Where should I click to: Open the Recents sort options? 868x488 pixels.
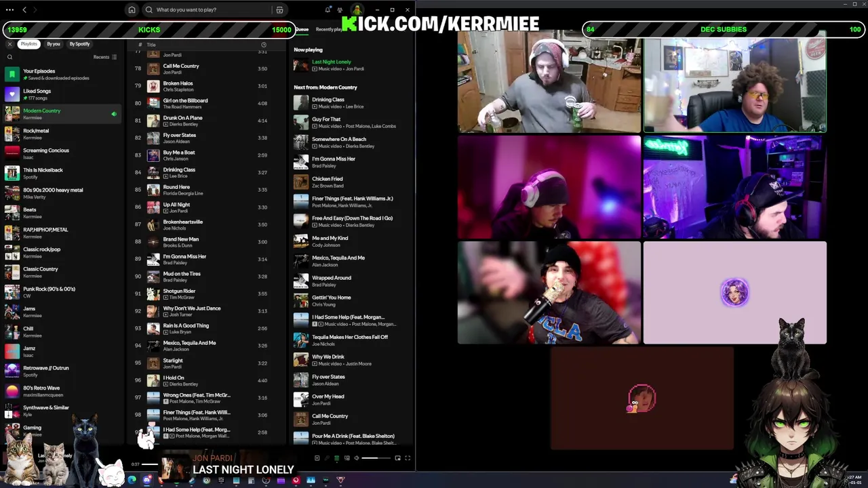click(x=105, y=57)
